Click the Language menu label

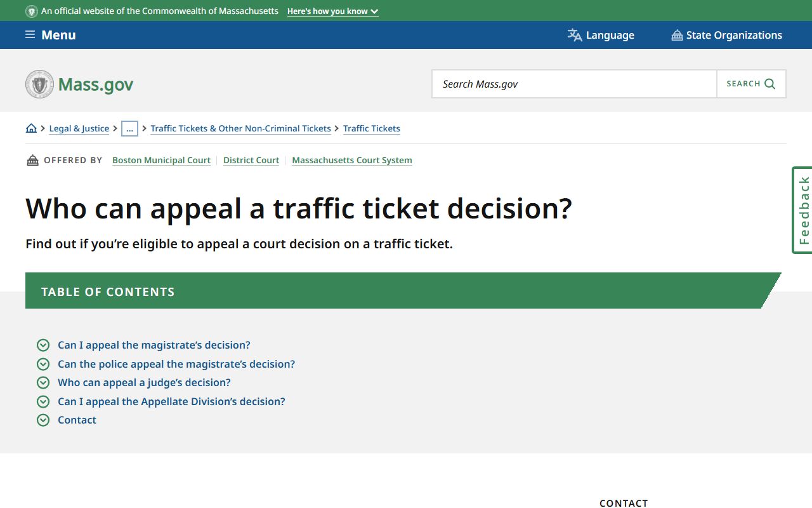click(x=610, y=35)
